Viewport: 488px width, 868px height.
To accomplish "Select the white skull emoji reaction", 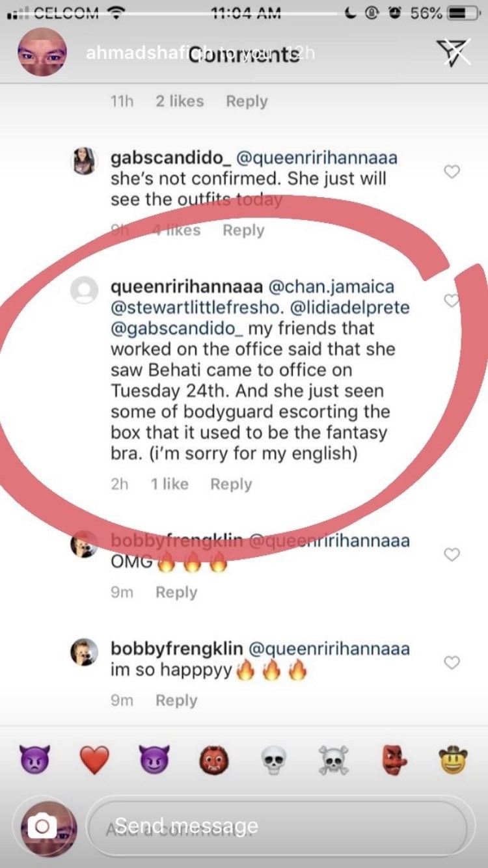I will click(x=275, y=760).
